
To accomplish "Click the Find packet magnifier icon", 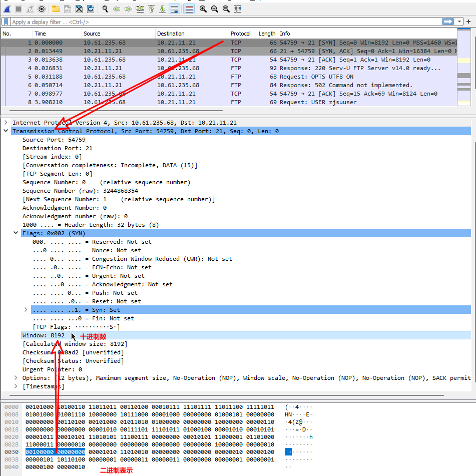I will [105, 9].
